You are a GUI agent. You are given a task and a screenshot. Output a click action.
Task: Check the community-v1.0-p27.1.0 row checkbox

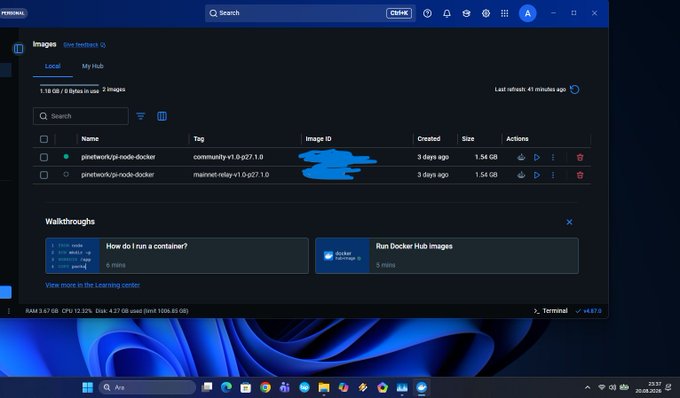pos(44,157)
